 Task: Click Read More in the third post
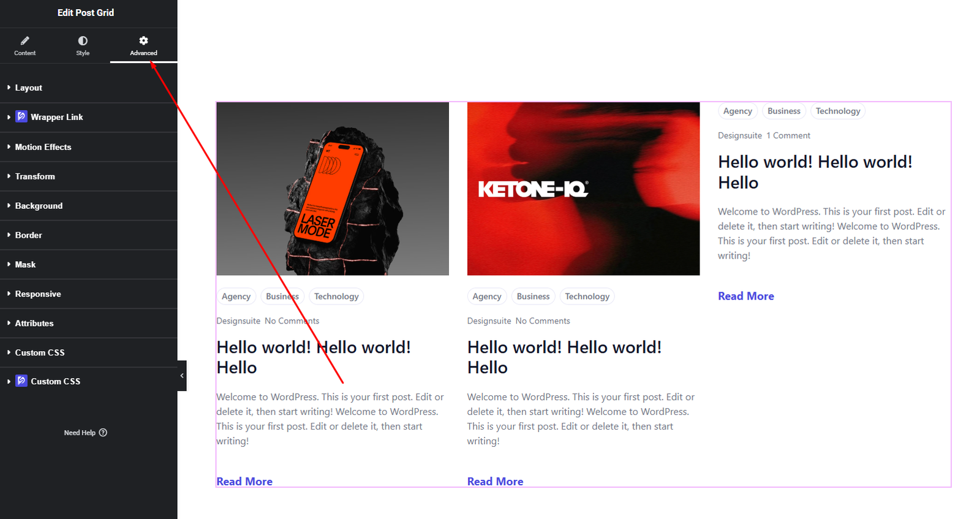(745, 296)
